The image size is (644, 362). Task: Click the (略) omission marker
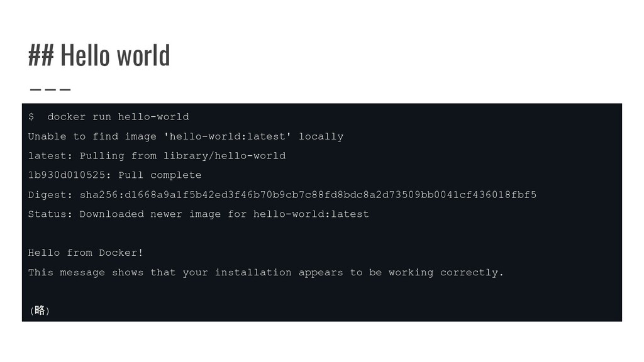click(x=40, y=310)
